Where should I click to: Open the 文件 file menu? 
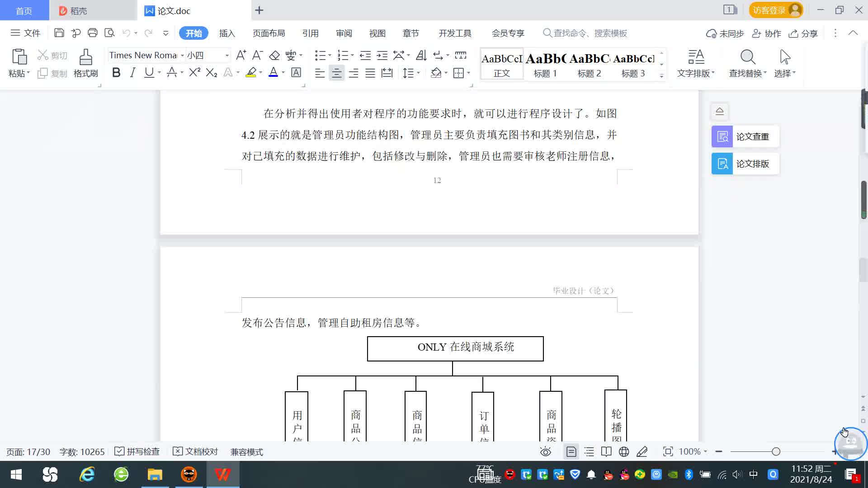click(x=25, y=33)
